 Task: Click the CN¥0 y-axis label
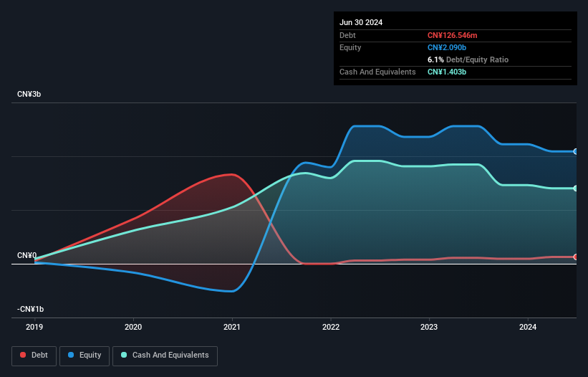pyautogui.click(x=27, y=255)
